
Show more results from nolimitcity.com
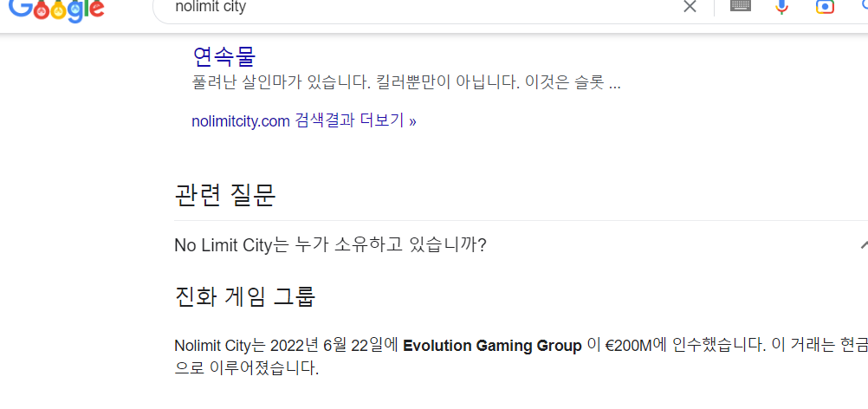(x=304, y=120)
